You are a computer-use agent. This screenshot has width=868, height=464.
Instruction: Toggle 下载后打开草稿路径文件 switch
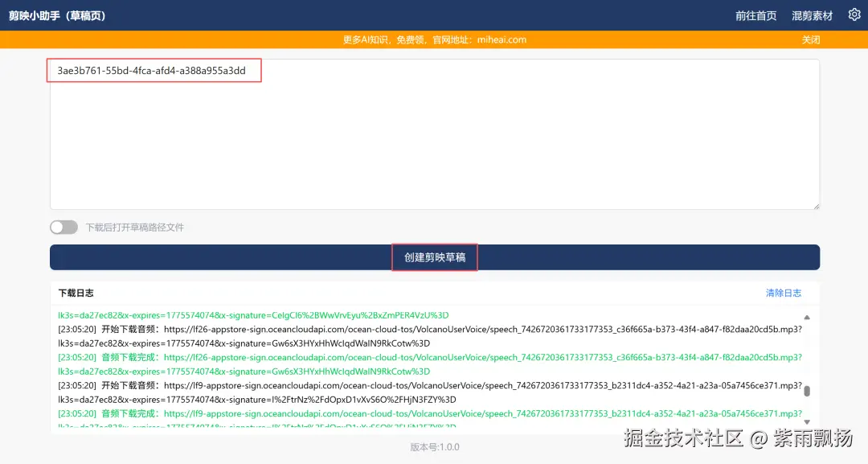[63, 227]
